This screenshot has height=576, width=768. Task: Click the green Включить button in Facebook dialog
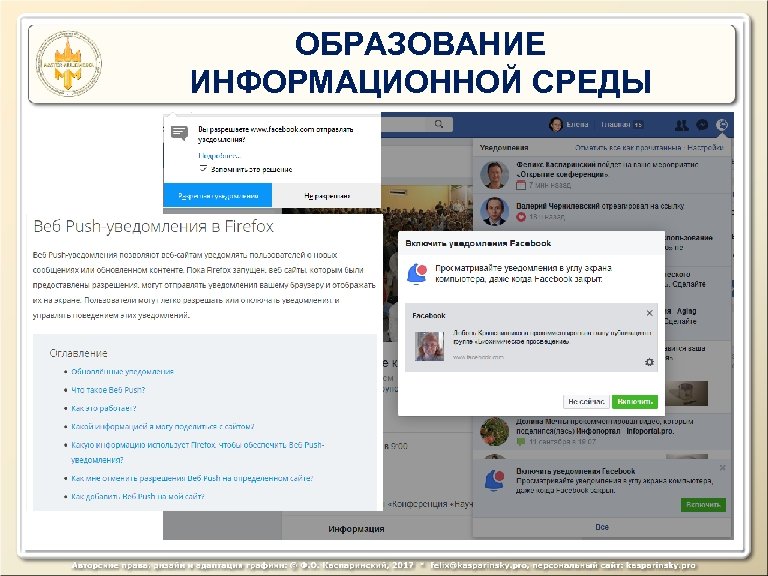pyautogui.click(x=635, y=402)
